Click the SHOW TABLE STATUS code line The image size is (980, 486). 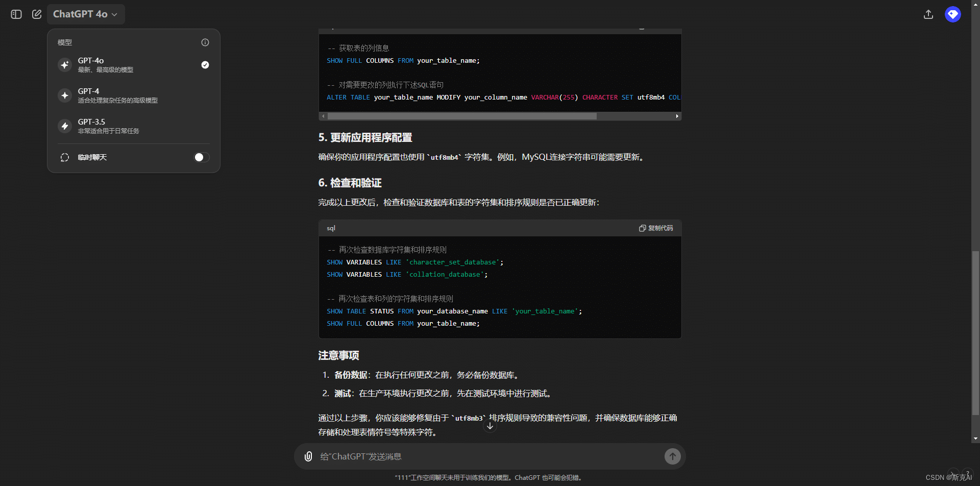(x=454, y=311)
